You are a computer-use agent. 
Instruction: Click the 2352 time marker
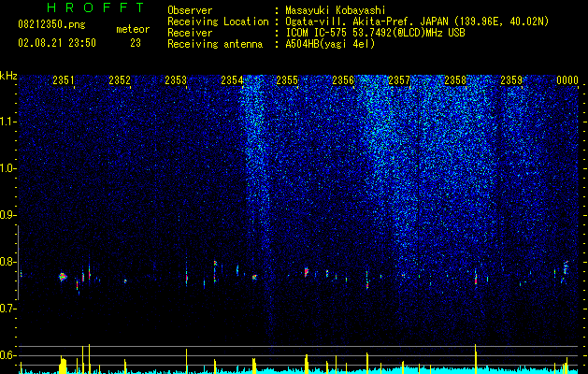120,80
